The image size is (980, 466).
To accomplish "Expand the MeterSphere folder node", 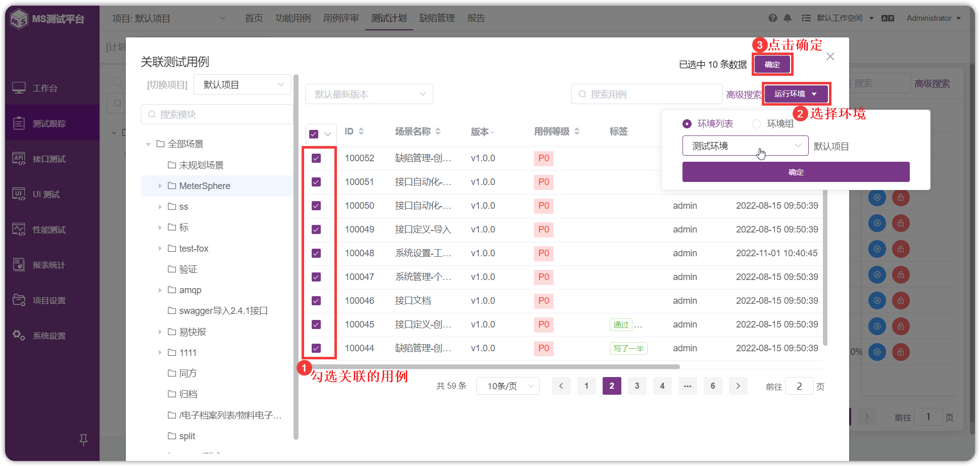I will [160, 186].
